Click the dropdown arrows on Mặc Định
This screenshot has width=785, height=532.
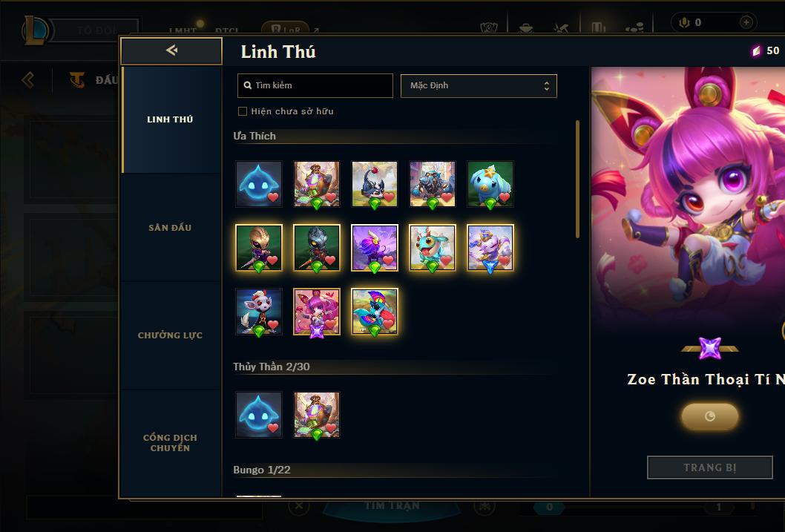pyautogui.click(x=547, y=86)
